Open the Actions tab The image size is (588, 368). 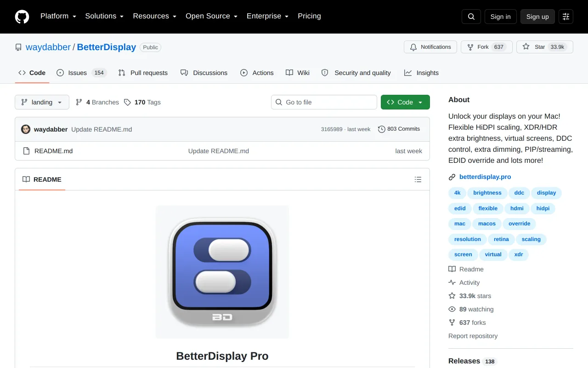(x=257, y=73)
